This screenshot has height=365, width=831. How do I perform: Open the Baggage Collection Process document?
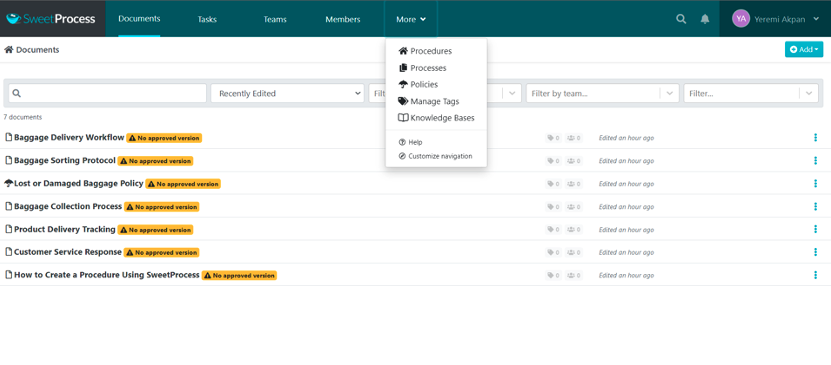click(68, 206)
